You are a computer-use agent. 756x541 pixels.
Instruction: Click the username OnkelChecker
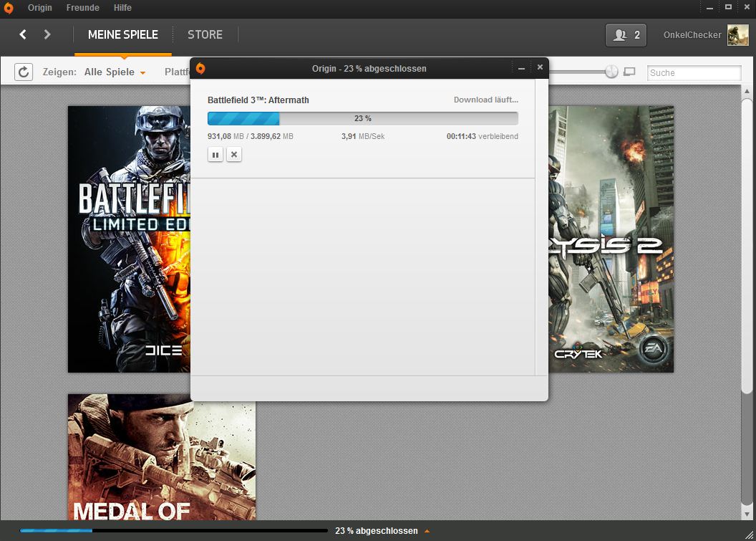[x=692, y=34]
